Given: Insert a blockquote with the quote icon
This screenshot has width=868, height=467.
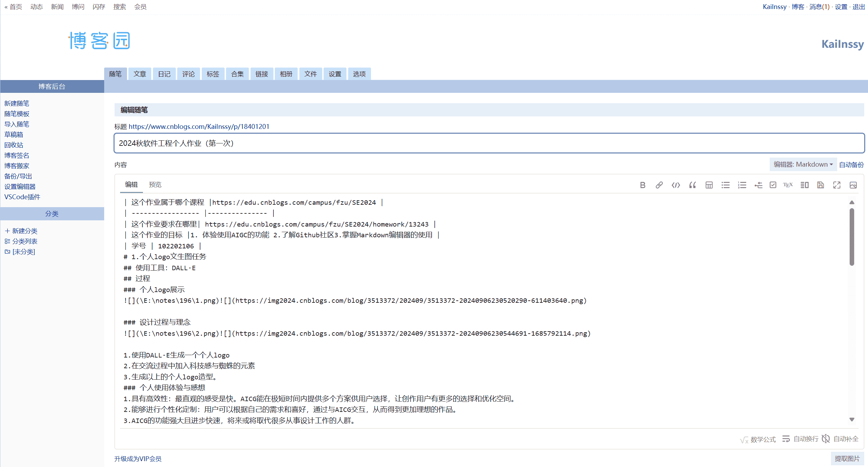Looking at the screenshot, I should [692, 185].
